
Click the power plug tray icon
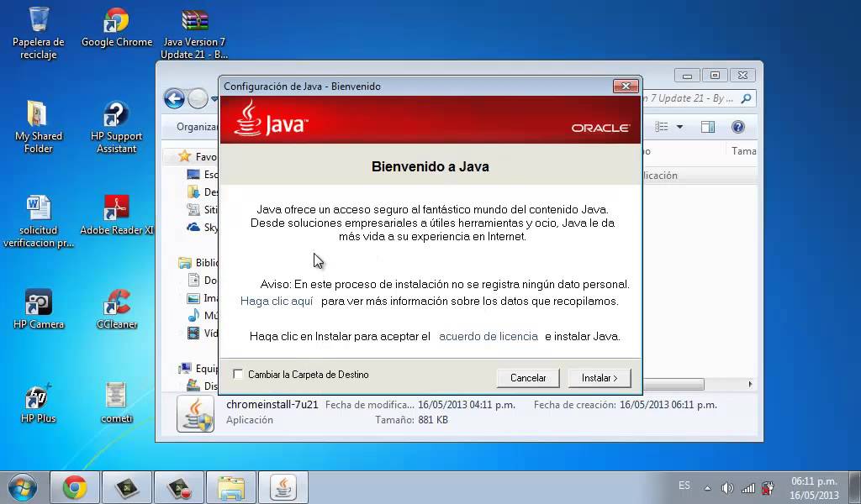(768, 487)
